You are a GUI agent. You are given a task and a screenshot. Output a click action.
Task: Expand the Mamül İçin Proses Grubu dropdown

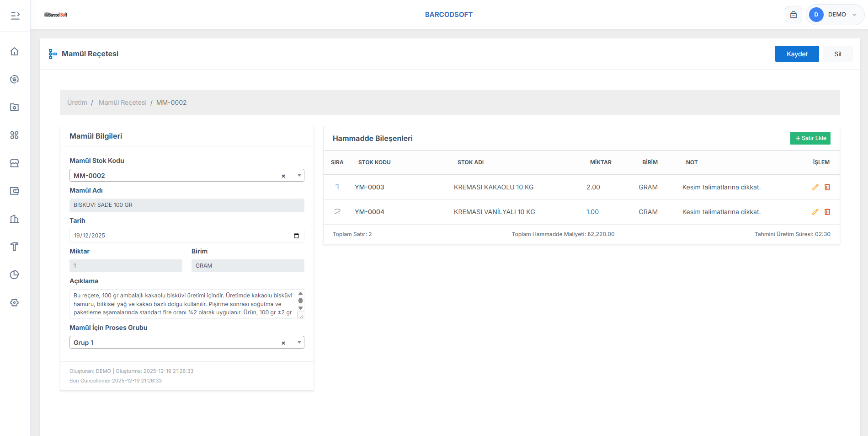pyautogui.click(x=299, y=343)
